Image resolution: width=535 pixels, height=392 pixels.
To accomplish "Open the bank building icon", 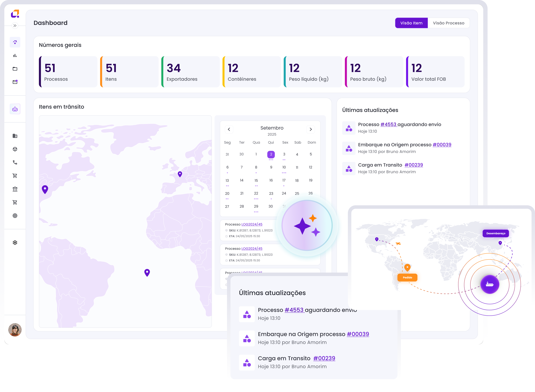I will (x=15, y=189).
